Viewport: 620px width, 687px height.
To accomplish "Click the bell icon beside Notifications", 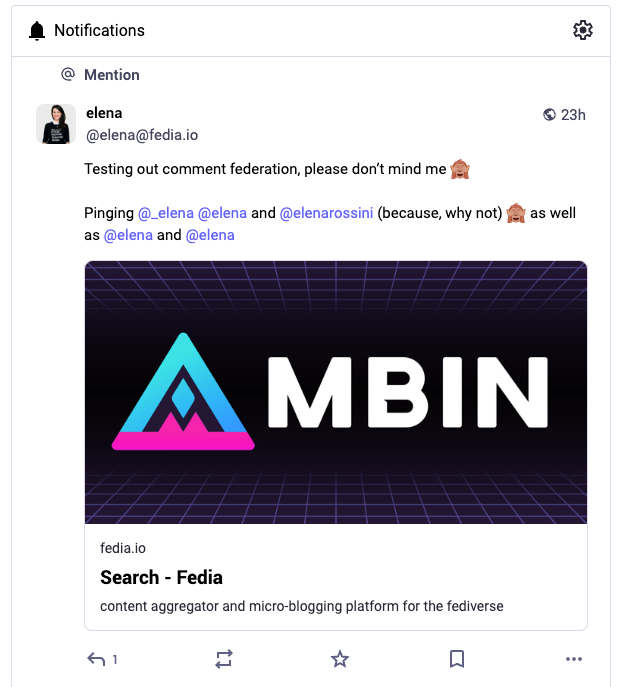I will pos(38,31).
